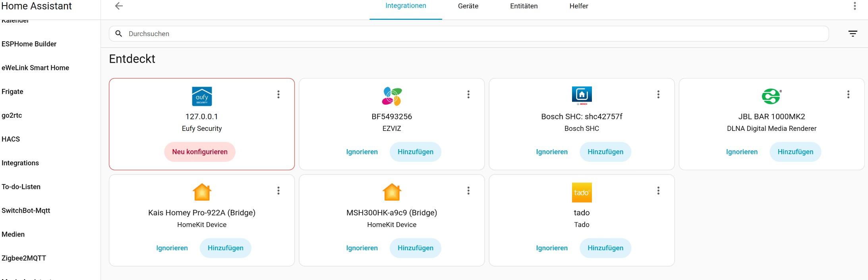The image size is (868, 280).
Task: Open top-right overflow menu
Action: coord(854,6)
